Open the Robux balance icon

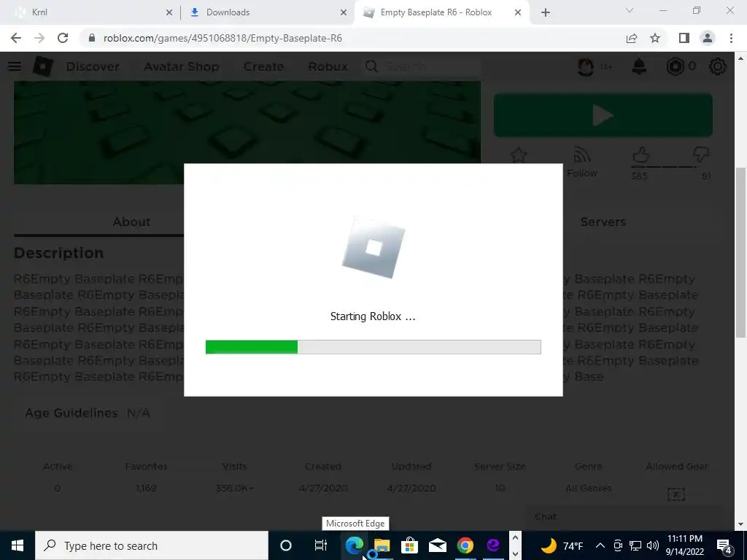click(675, 66)
